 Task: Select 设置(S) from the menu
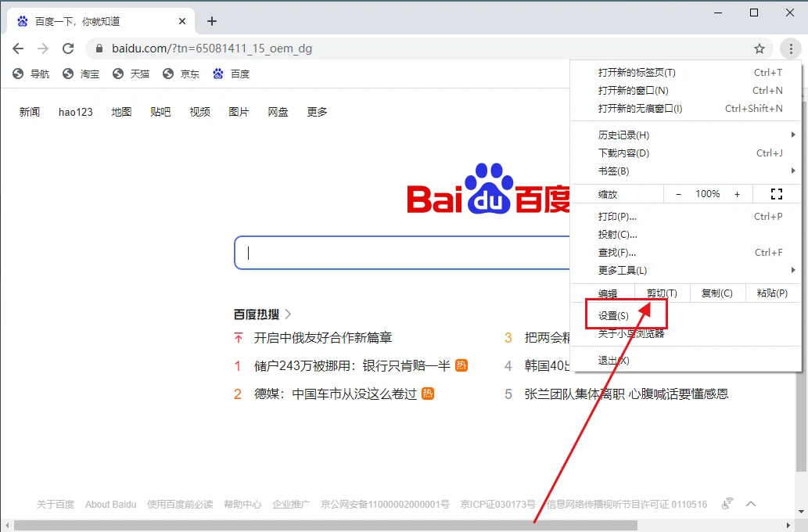pos(614,316)
